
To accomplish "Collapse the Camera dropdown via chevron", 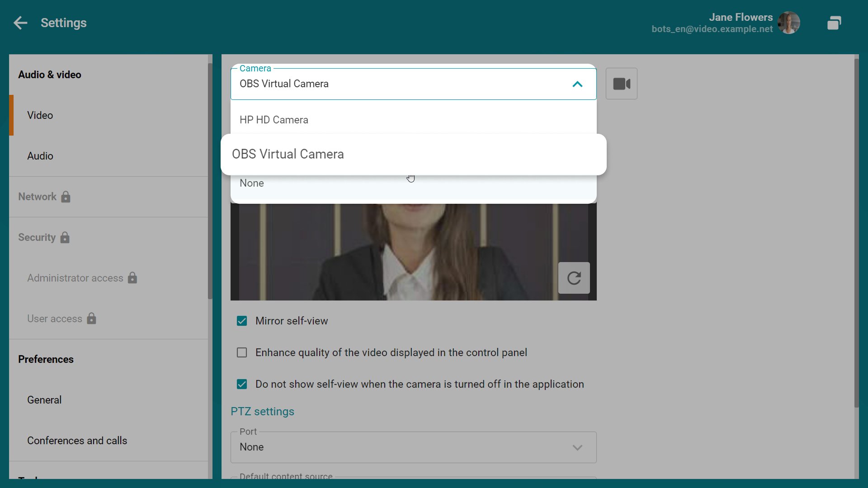I will point(577,84).
